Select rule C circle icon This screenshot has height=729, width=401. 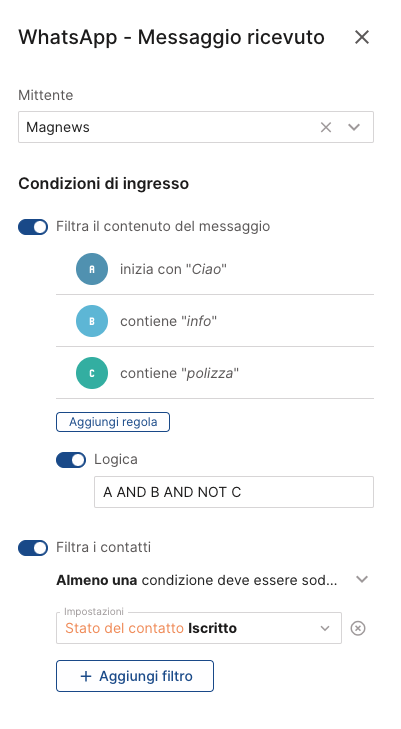click(92, 373)
